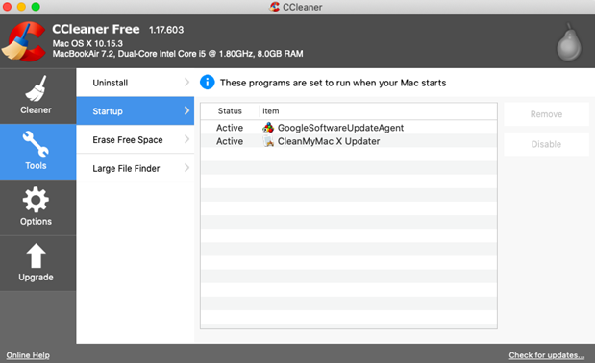This screenshot has width=595, height=364.
Task: Expand the Uninstall chevron arrow
Action: pos(186,83)
